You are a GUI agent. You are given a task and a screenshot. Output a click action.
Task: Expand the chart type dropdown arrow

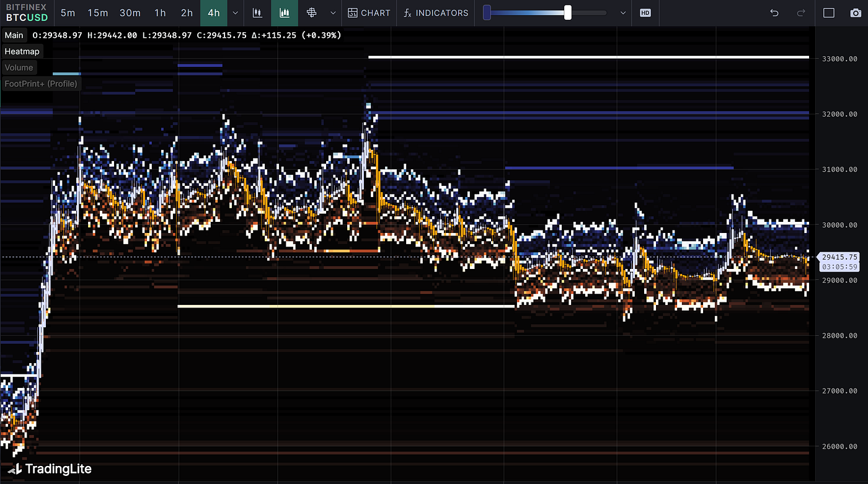(x=333, y=12)
